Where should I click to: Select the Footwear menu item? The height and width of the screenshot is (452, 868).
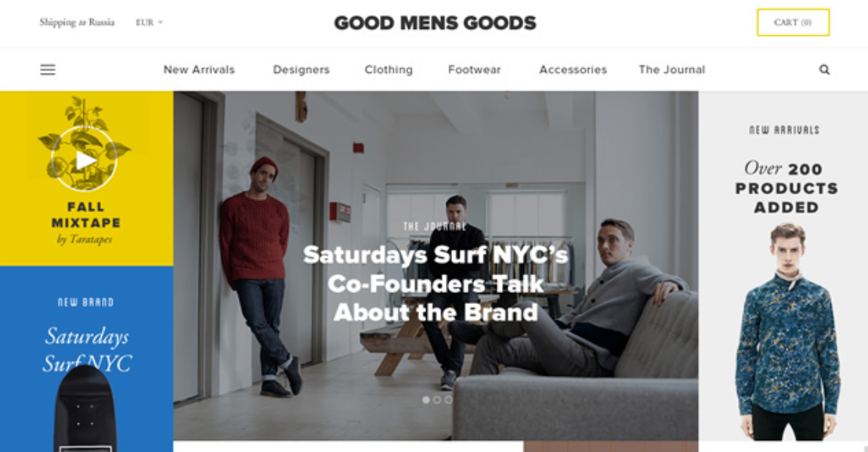[475, 70]
